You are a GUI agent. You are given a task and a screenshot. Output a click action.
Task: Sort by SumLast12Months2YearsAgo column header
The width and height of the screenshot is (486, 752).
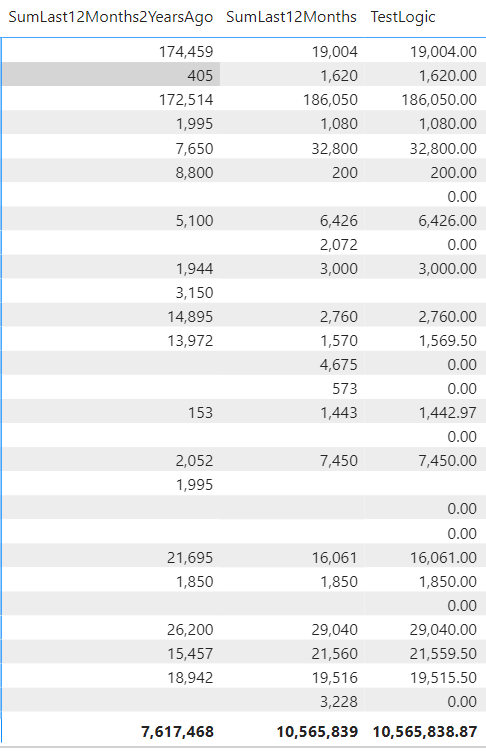(111, 17)
